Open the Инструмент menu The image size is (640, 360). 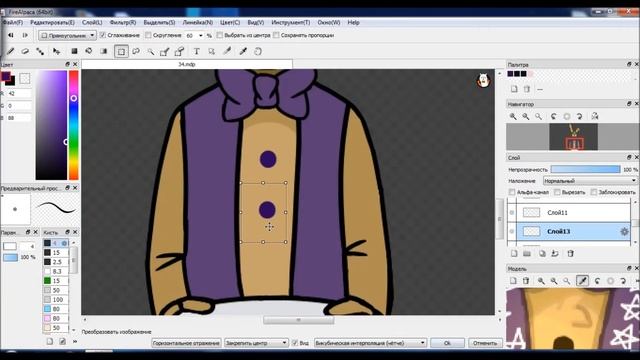pos(291,22)
